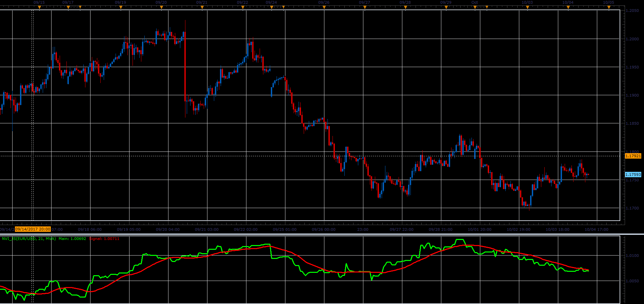This screenshot has width=644, height=304.
Task: Click the orange day marker under 09/21
Action: (x=202, y=7)
